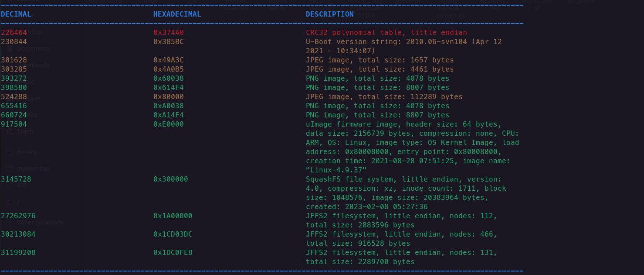Click the uImage hex address 0xE0000

(169, 124)
